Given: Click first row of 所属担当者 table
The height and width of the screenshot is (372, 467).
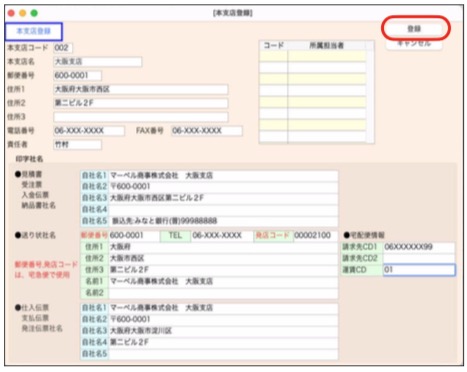Looking at the screenshot, I should point(312,56).
